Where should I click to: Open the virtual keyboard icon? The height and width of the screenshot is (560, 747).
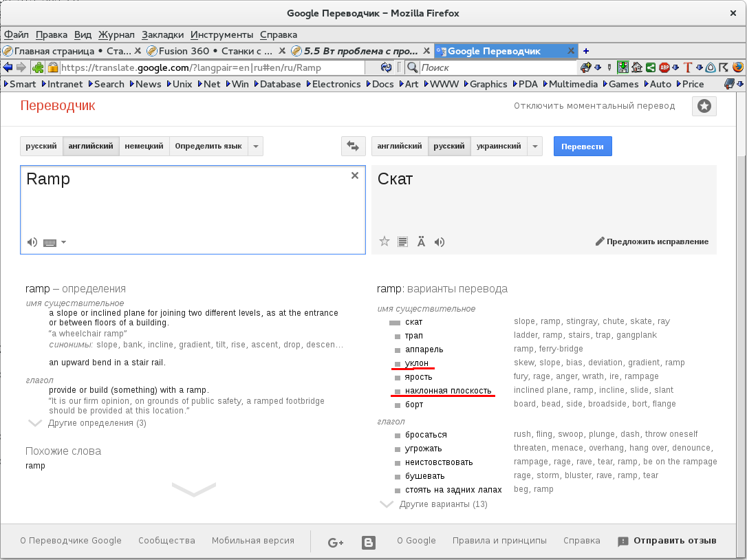pos(50,243)
